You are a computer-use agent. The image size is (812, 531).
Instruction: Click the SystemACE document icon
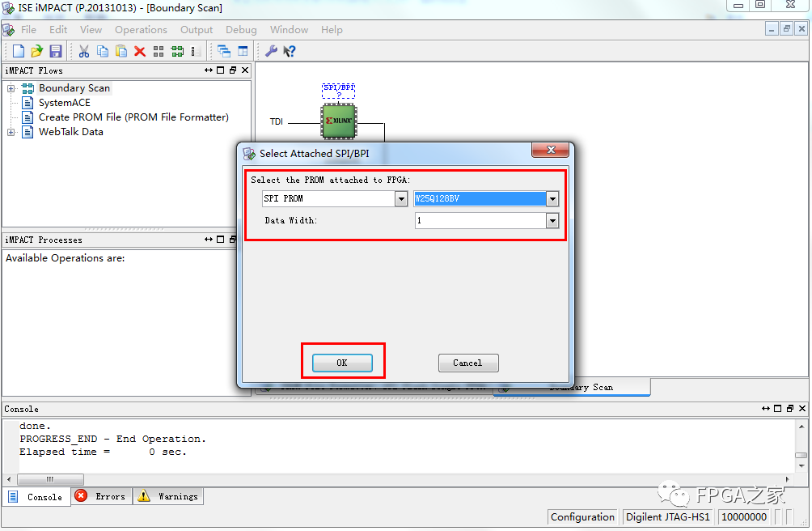27,103
